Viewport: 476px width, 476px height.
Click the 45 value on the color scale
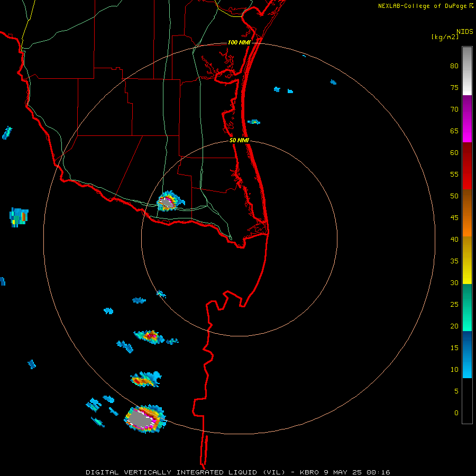coord(454,218)
